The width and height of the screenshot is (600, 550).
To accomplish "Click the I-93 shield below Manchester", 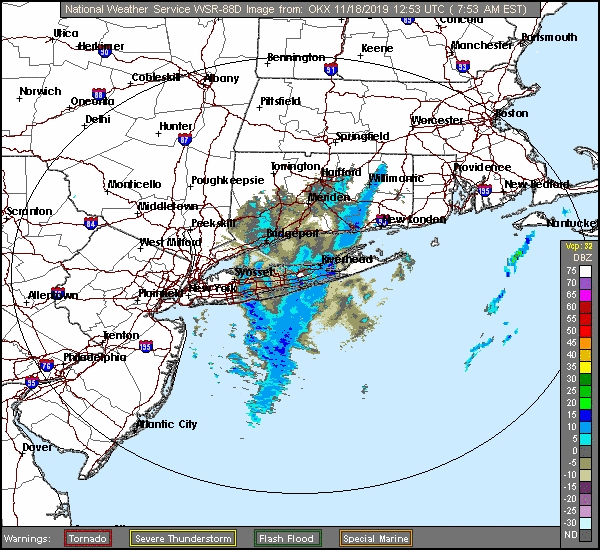I will click(461, 67).
